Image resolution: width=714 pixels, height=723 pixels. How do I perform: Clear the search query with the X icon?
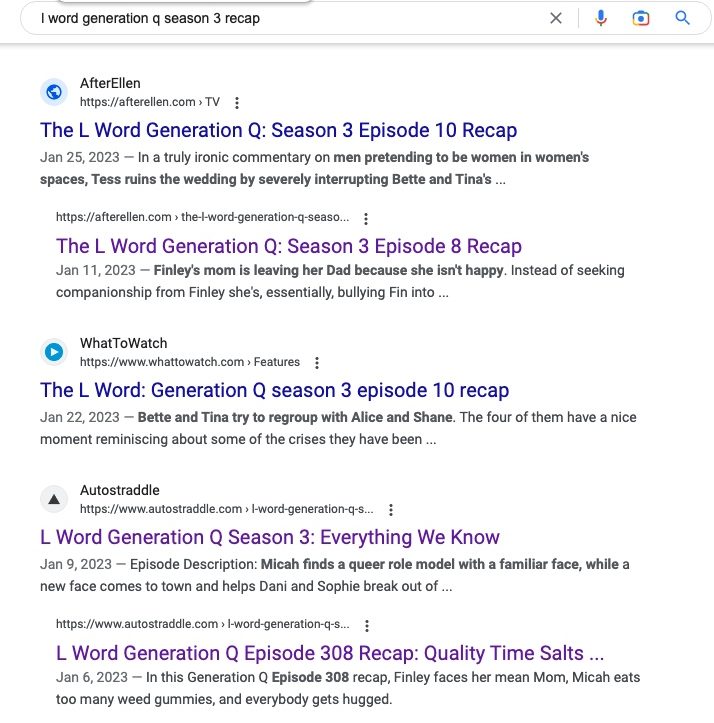556,18
